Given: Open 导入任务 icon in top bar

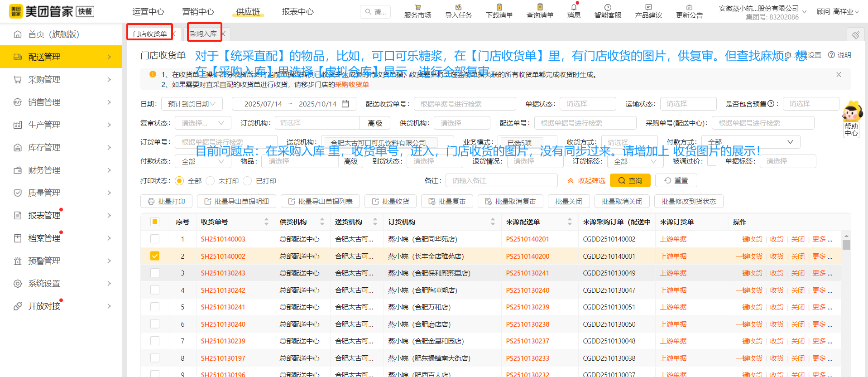Looking at the screenshot, I should (458, 7).
